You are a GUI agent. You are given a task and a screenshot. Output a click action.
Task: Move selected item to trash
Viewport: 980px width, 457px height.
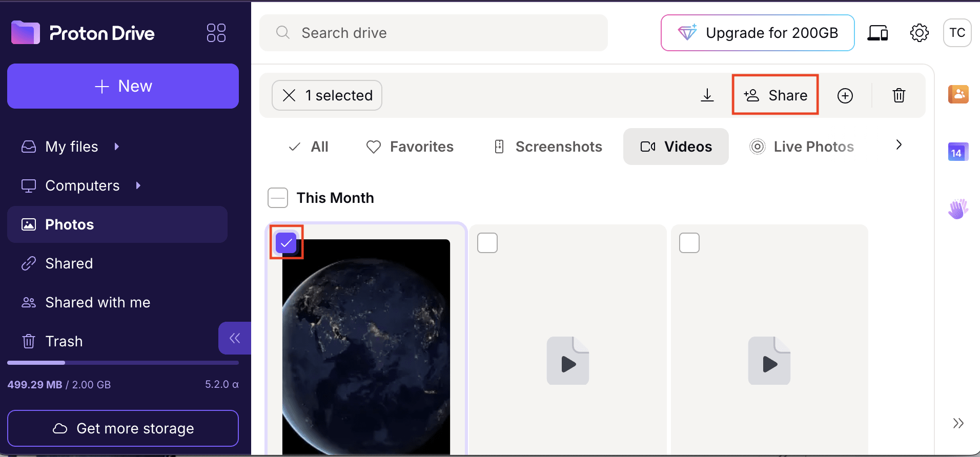899,95
